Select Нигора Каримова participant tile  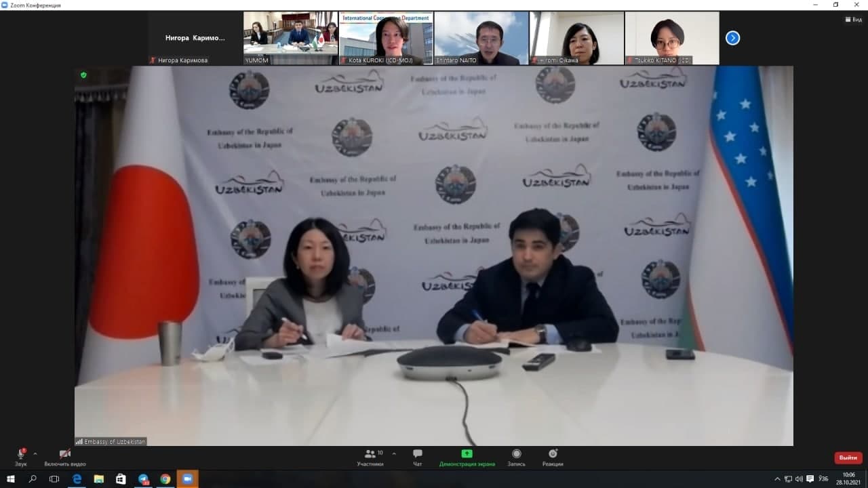pos(195,38)
